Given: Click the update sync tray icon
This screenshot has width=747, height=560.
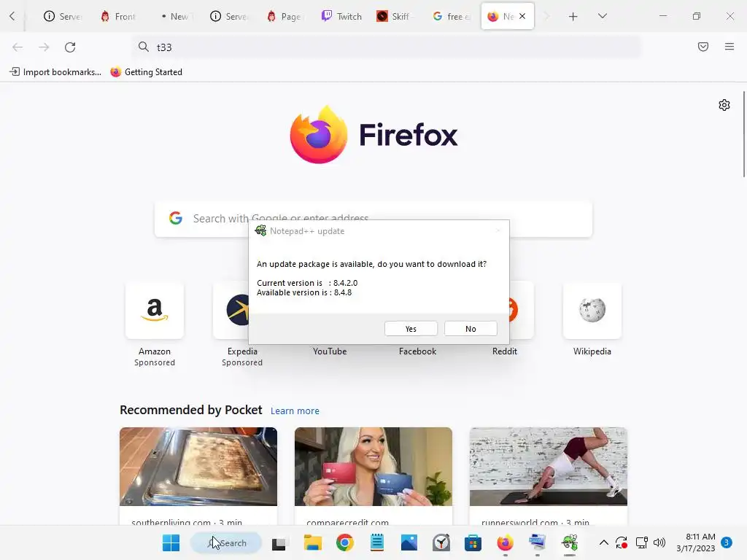Looking at the screenshot, I should (622, 542).
